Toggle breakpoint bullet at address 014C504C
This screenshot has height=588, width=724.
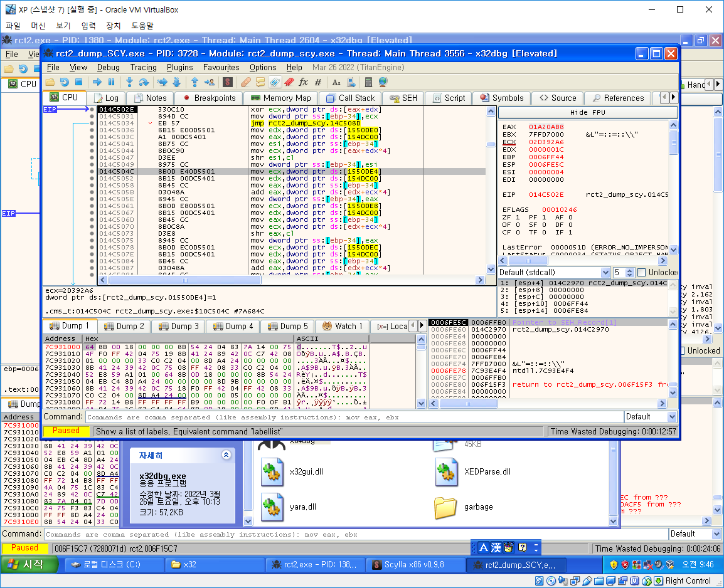[x=92, y=172]
